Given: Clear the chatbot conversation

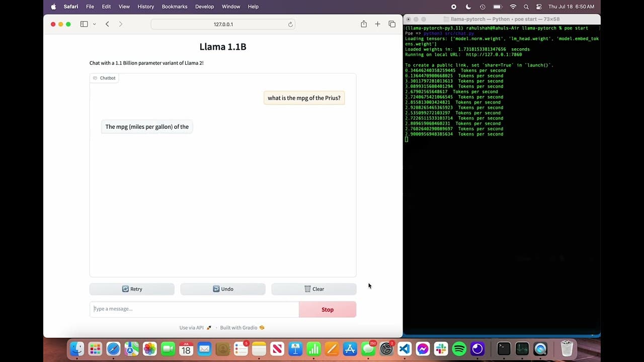Looking at the screenshot, I should click(314, 289).
